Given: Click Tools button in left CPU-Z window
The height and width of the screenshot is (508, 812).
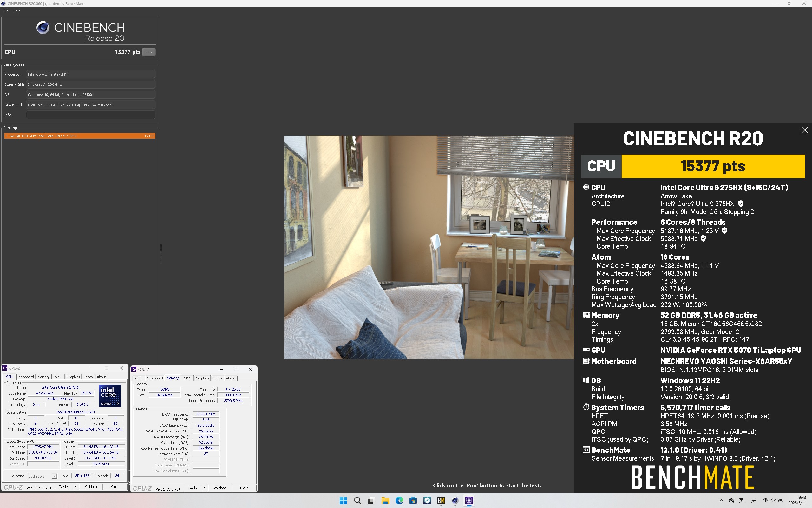Looking at the screenshot, I should 63,487.
